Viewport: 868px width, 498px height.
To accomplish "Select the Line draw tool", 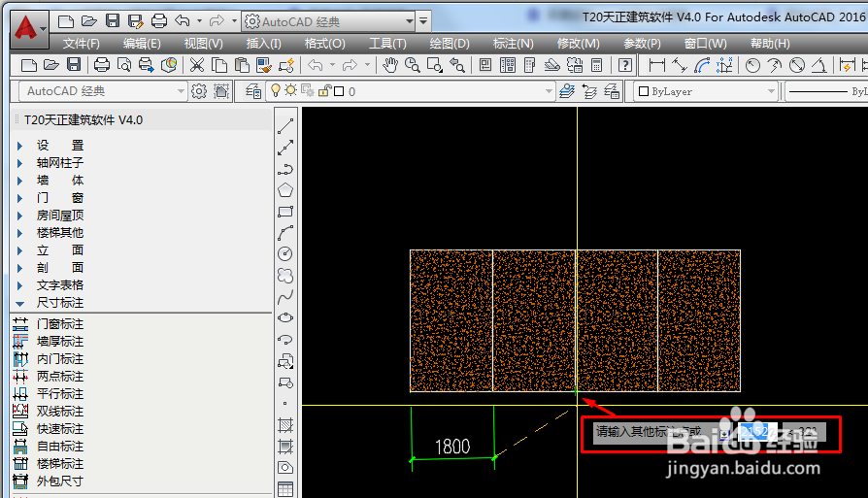I will pos(285,126).
